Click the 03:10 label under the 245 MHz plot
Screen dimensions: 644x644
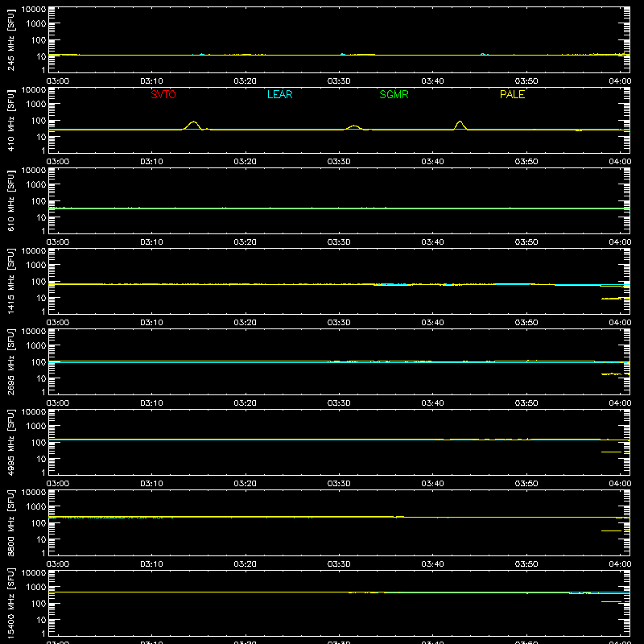151,81
